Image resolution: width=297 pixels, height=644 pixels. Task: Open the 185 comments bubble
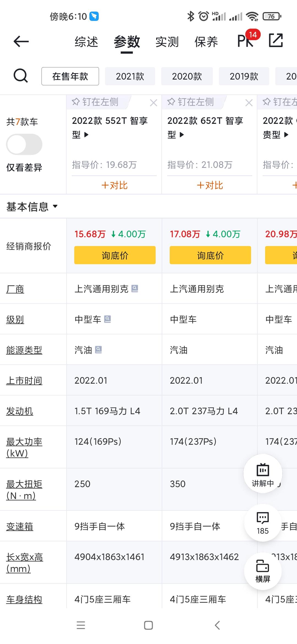coord(263,523)
